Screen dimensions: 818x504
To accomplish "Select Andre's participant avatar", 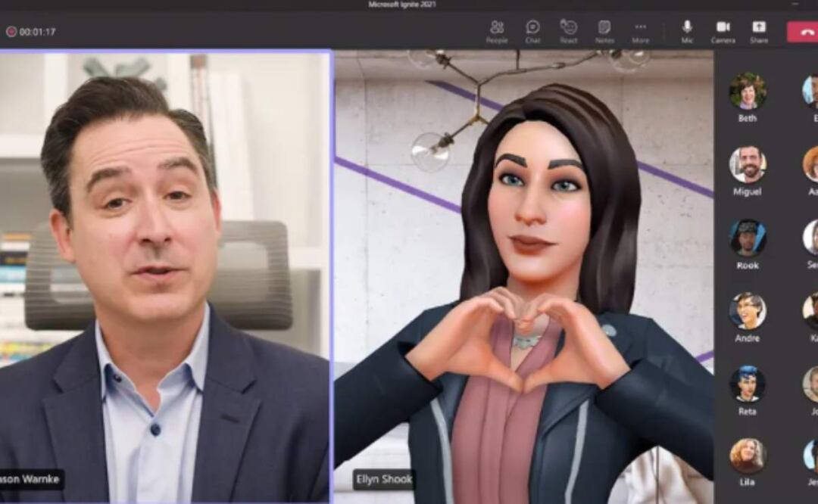I will (x=747, y=311).
